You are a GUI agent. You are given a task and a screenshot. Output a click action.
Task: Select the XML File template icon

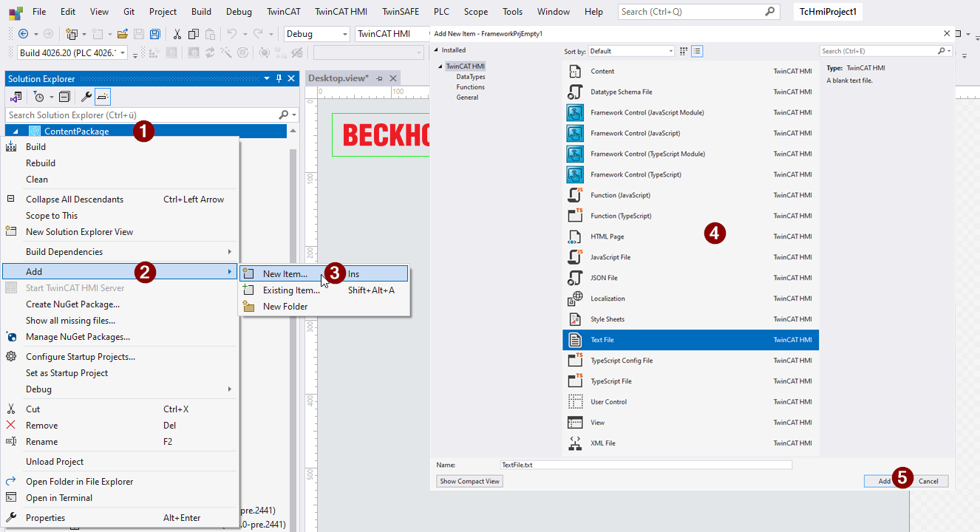(575, 443)
